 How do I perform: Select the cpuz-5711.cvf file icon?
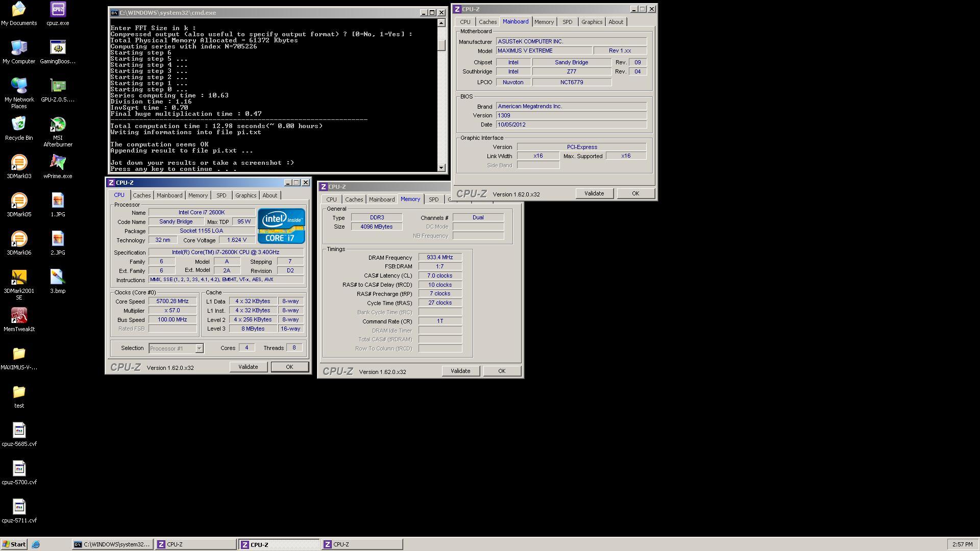point(19,511)
